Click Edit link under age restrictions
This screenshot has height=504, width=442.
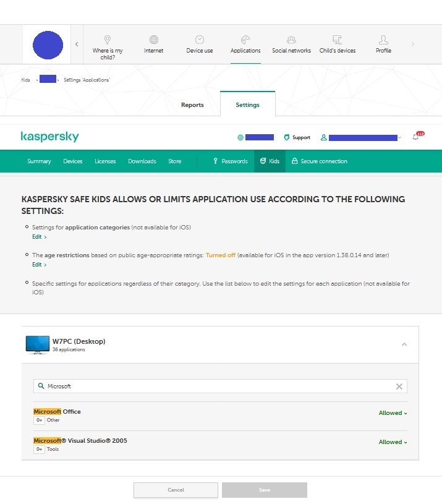click(x=39, y=265)
